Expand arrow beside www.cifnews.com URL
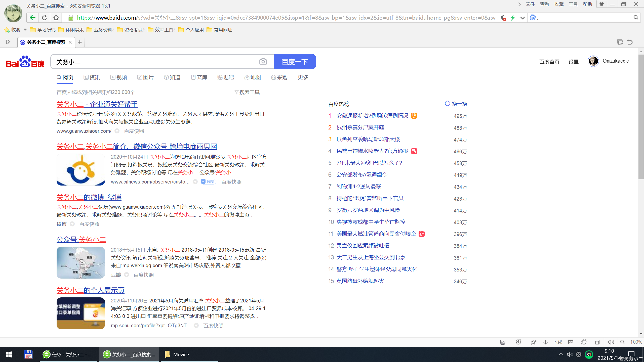This screenshot has width=644, height=362. pyautogui.click(x=195, y=182)
